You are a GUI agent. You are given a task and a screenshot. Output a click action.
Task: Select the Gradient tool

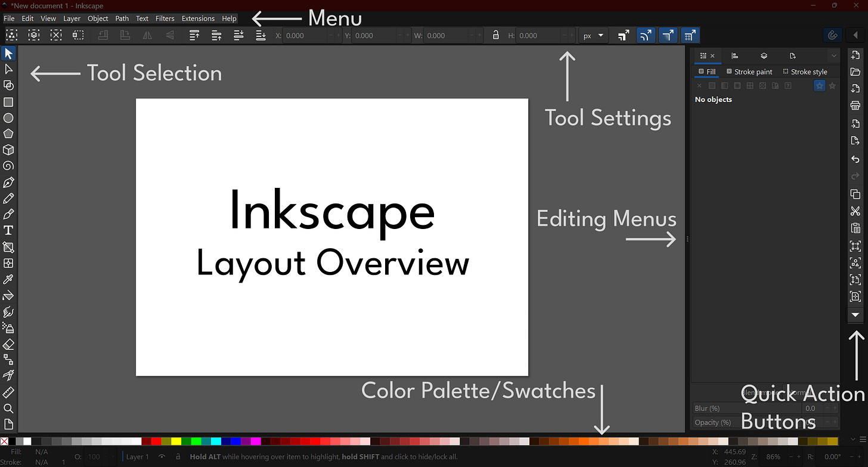click(8, 247)
